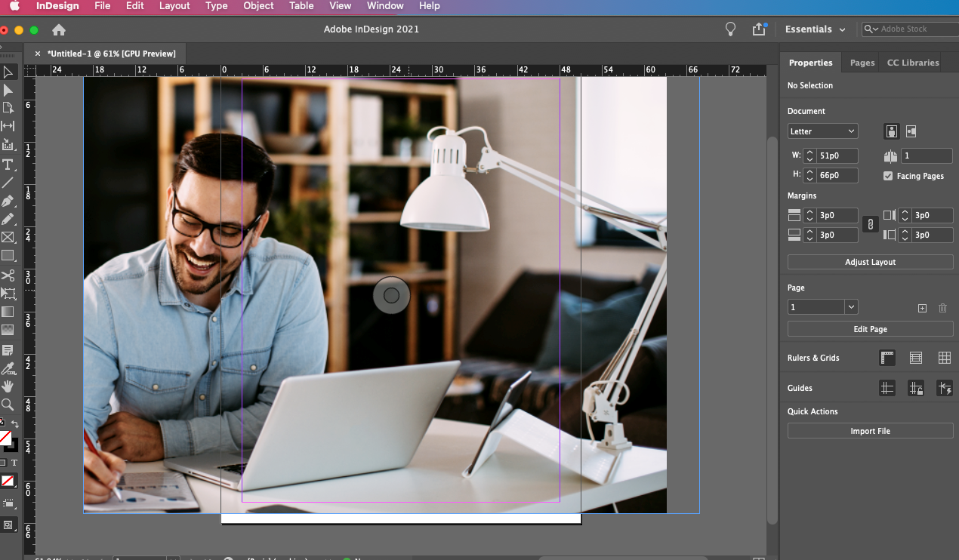Uncheck the Facing Pages checkbox
This screenshot has width=959, height=560.
tap(888, 176)
